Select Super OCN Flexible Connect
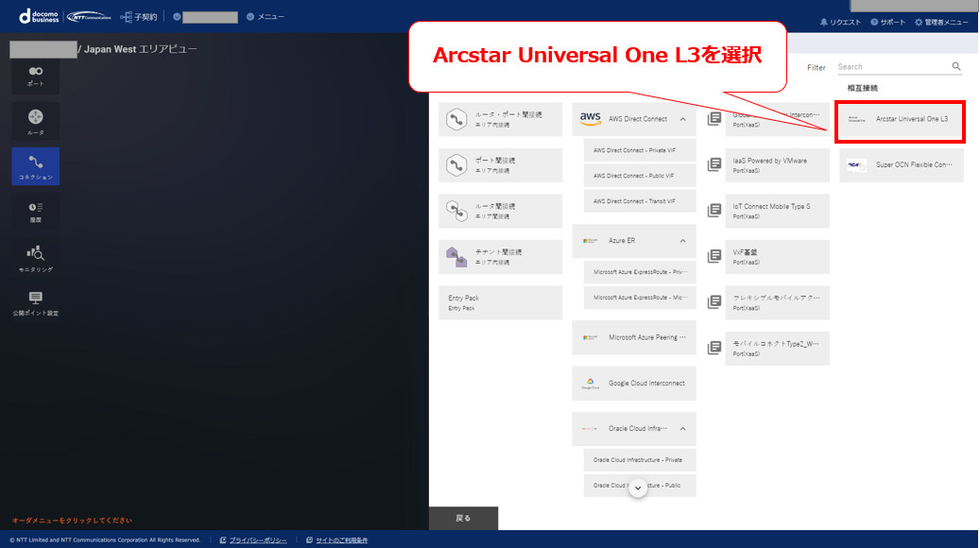 pos(902,165)
